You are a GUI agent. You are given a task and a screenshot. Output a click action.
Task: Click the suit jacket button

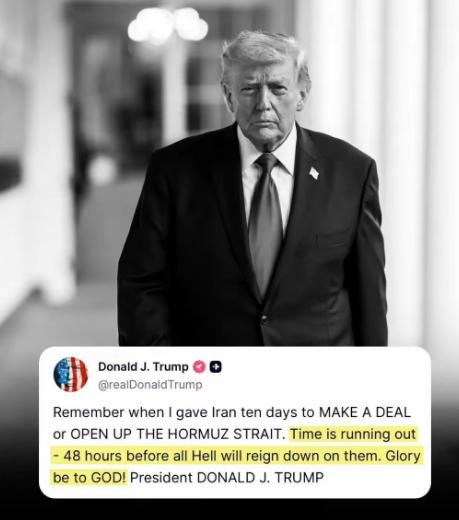coord(265,319)
